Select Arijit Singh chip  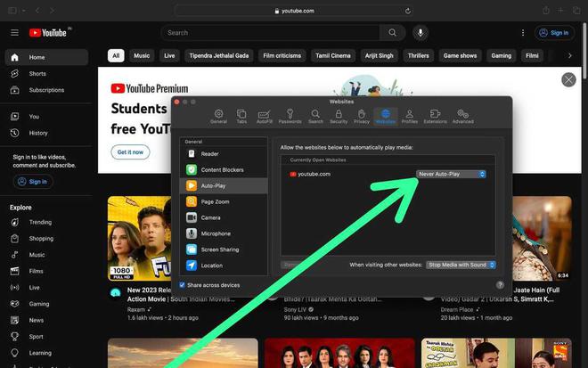click(380, 55)
